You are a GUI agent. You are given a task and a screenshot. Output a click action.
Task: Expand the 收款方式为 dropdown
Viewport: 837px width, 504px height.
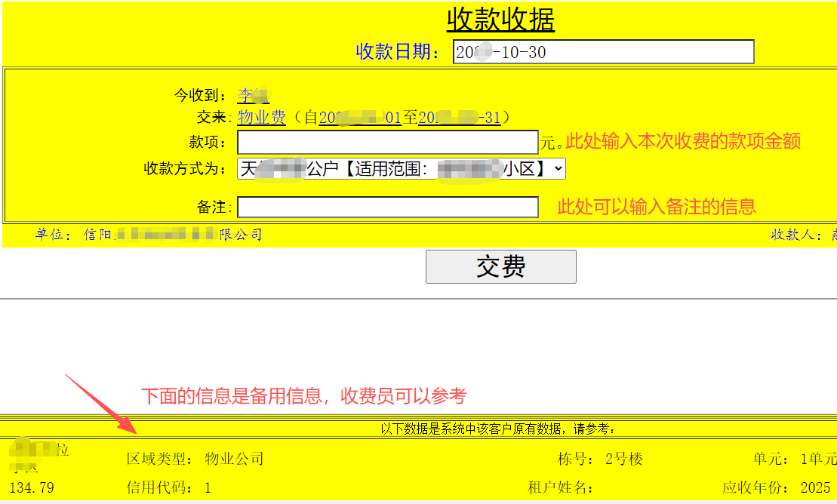401,168
